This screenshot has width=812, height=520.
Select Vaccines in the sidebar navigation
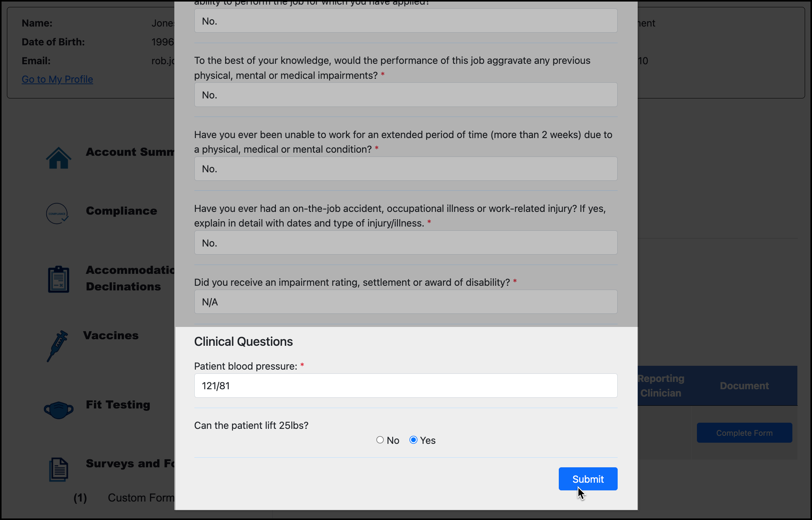(111, 335)
